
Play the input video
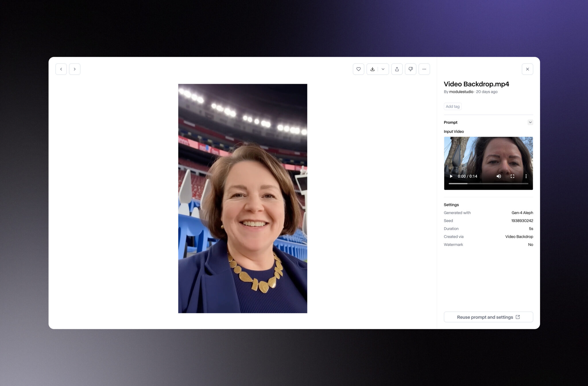tap(451, 176)
